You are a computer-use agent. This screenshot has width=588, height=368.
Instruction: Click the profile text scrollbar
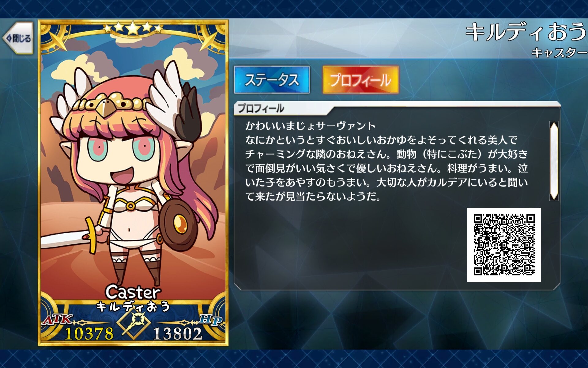(x=554, y=161)
